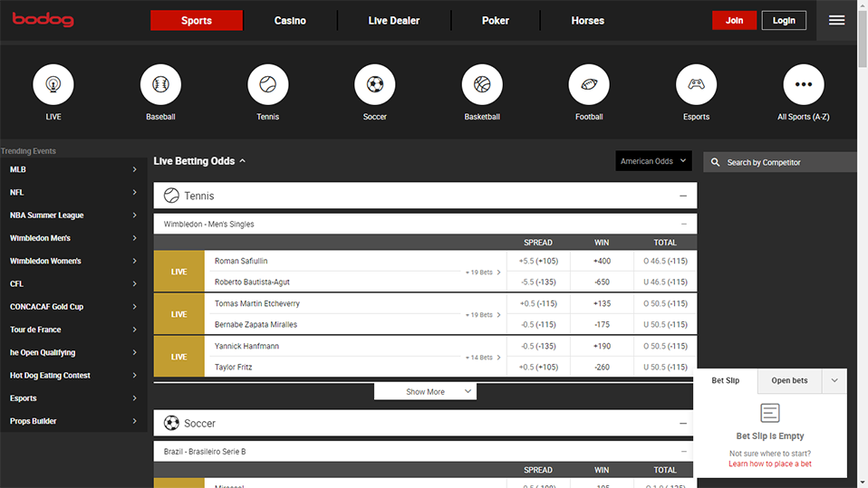Open the hamburger menu
Image resolution: width=868 pixels, height=488 pixels.
pos(836,20)
